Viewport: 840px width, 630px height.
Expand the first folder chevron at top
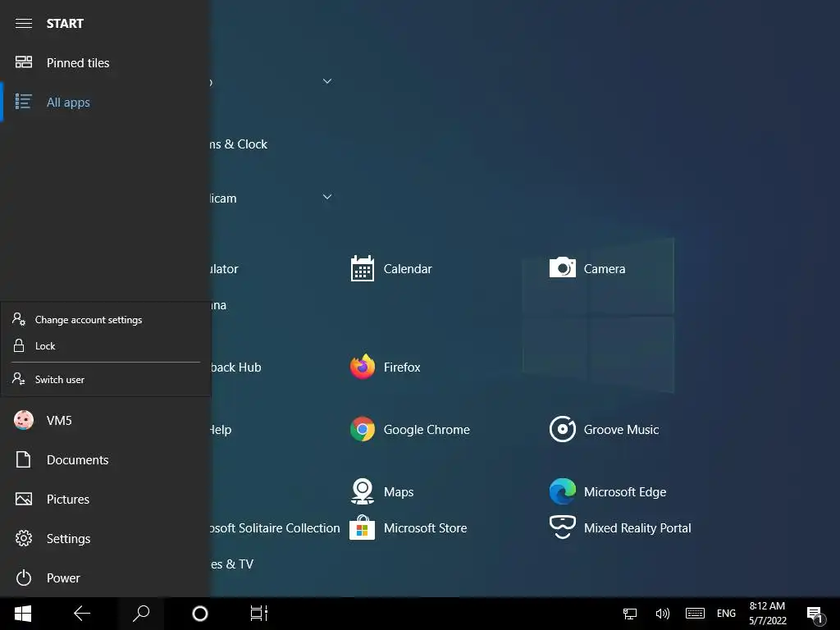tap(326, 81)
